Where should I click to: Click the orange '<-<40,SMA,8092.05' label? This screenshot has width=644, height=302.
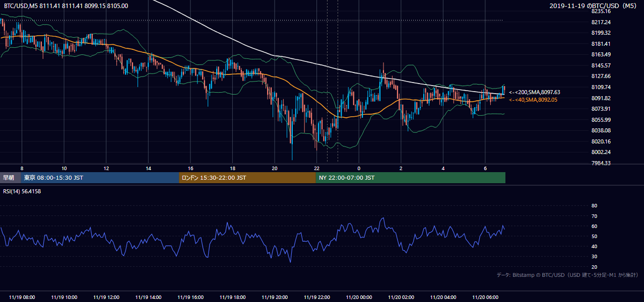[x=533, y=100]
